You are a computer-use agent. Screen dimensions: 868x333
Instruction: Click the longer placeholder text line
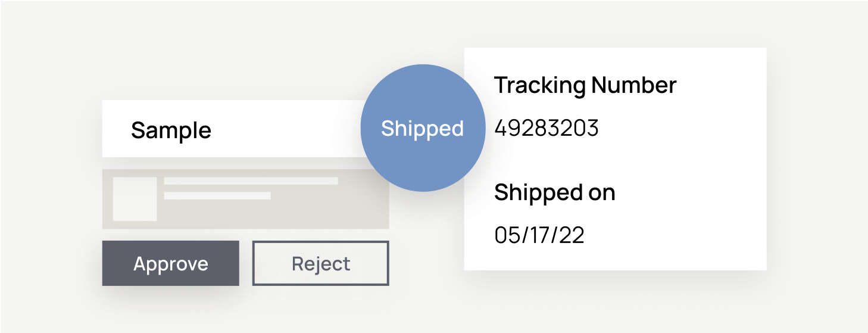click(x=251, y=181)
